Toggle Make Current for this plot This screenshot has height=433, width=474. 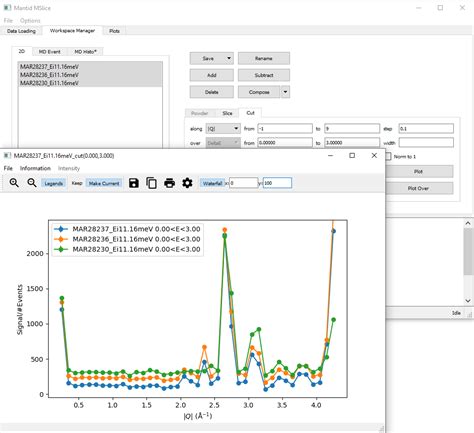click(x=104, y=183)
